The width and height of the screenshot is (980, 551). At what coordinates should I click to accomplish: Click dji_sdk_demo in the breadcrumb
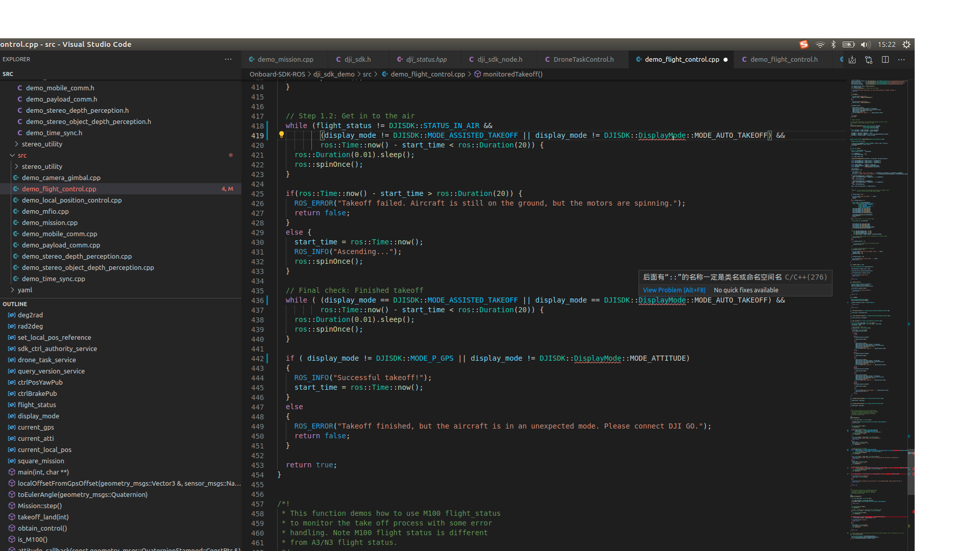pyautogui.click(x=334, y=74)
